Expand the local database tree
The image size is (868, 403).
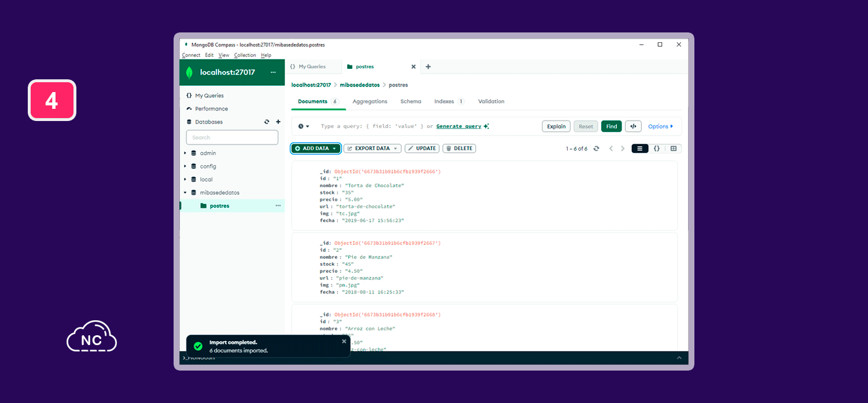tap(185, 180)
